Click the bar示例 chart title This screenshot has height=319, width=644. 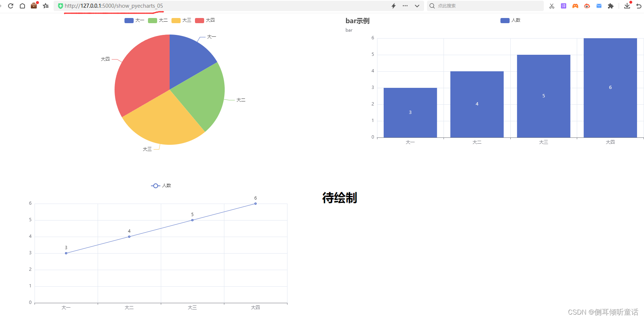point(358,21)
